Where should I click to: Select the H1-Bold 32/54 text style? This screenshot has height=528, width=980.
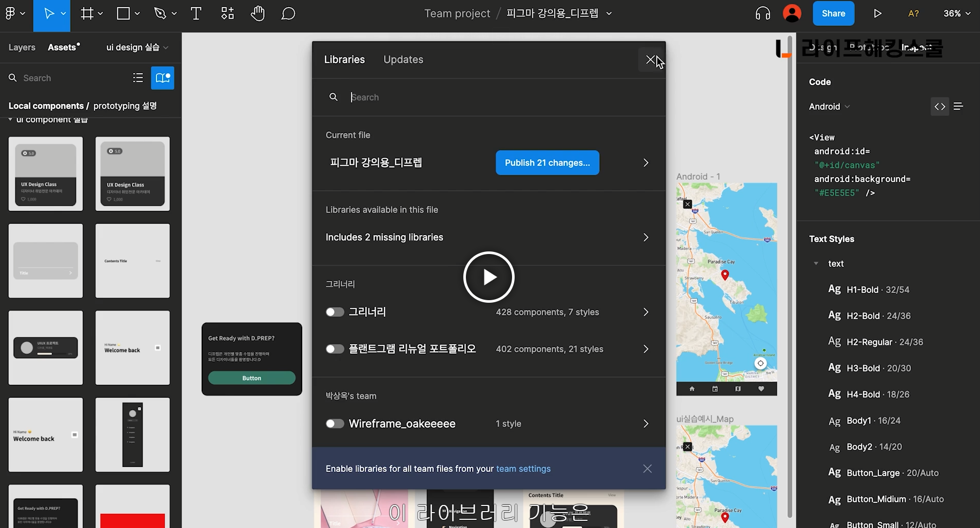(x=877, y=289)
